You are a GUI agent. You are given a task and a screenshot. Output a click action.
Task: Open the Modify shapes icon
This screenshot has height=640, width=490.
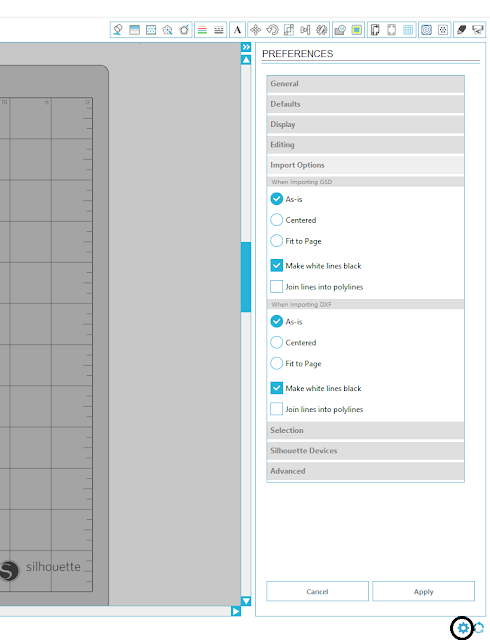[340, 30]
